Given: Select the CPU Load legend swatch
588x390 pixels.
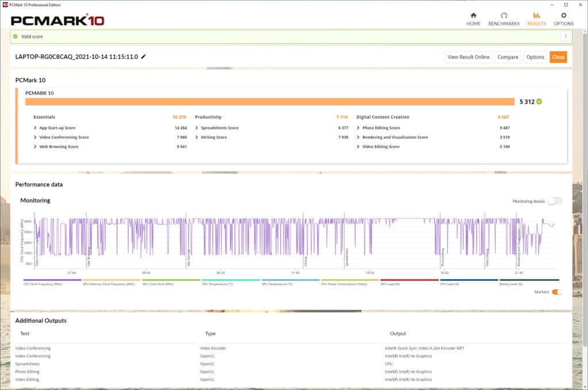Looking at the screenshot, I should 469,280.
